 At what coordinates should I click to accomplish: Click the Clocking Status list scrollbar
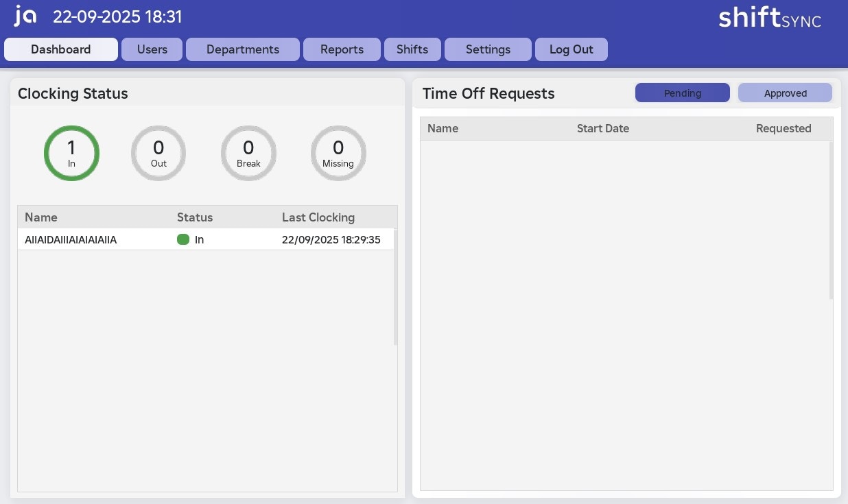(x=395, y=287)
